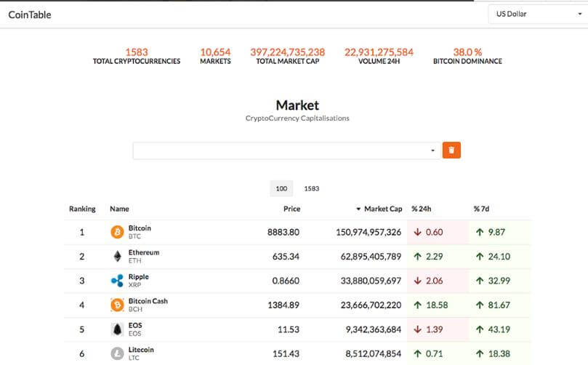Click 24h volume 22,931,275,584
The image size is (588, 365).
tap(379, 52)
